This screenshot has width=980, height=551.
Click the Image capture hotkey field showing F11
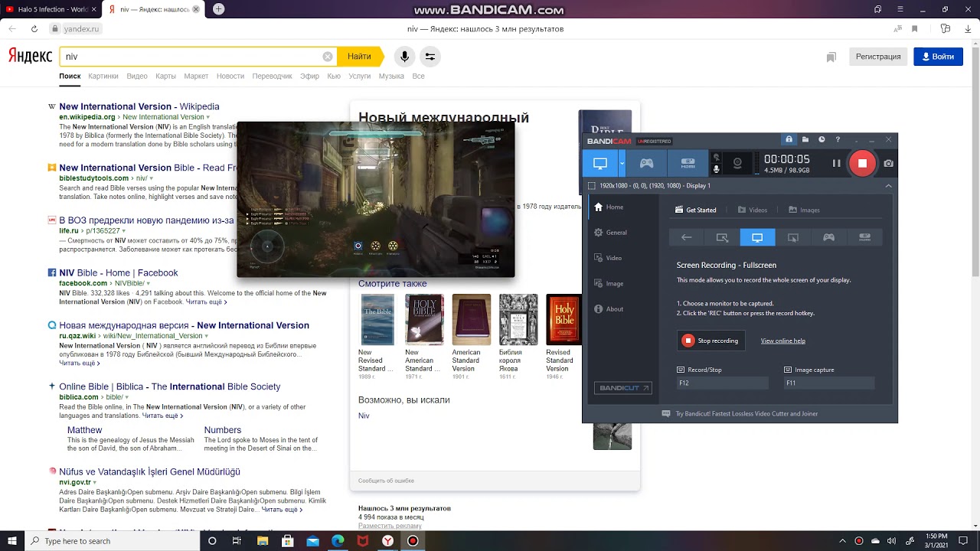click(x=829, y=383)
